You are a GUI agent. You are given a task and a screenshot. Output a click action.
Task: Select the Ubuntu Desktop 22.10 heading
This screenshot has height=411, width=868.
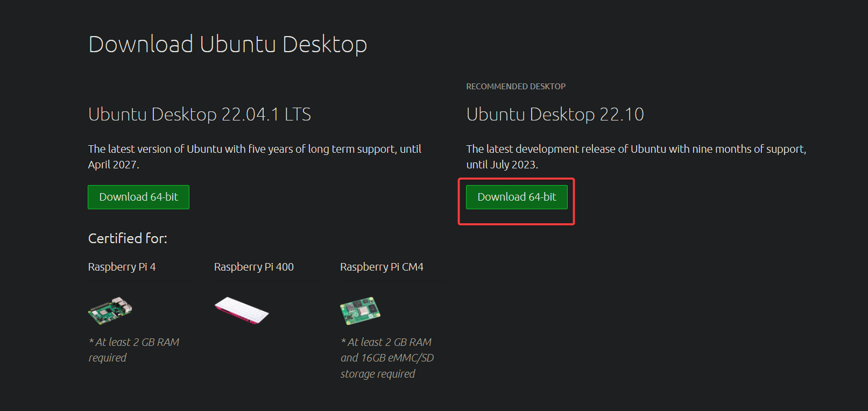(x=555, y=114)
